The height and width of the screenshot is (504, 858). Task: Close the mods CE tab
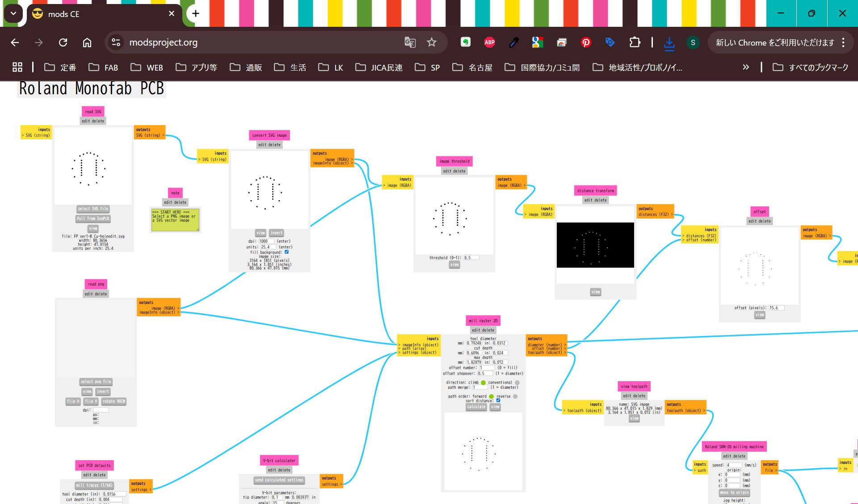172,14
